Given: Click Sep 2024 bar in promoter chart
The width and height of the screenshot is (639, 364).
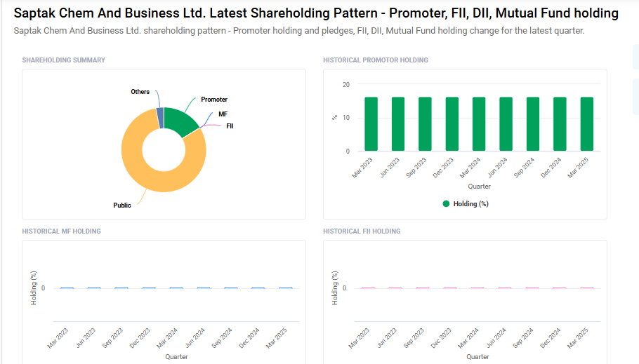Looking at the screenshot, I should pos(533,124).
